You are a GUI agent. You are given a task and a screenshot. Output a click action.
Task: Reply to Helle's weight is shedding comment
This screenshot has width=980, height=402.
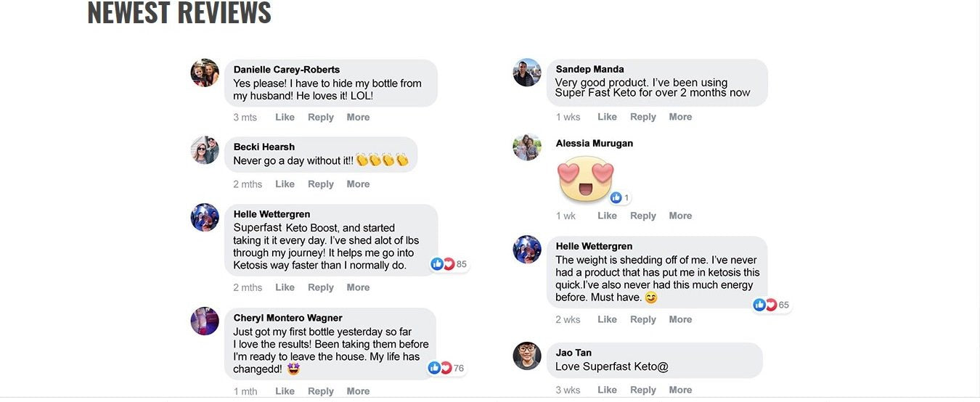click(642, 319)
